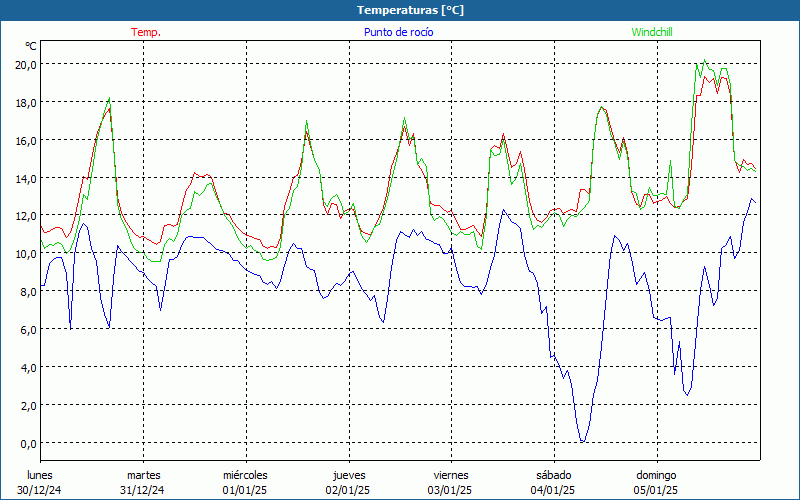Select the 6,0 y-axis value
The width and height of the screenshot is (800, 500).
click(x=30, y=330)
